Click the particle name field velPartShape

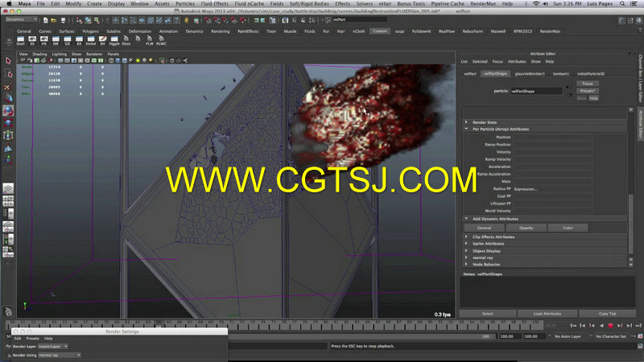[536, 91]
